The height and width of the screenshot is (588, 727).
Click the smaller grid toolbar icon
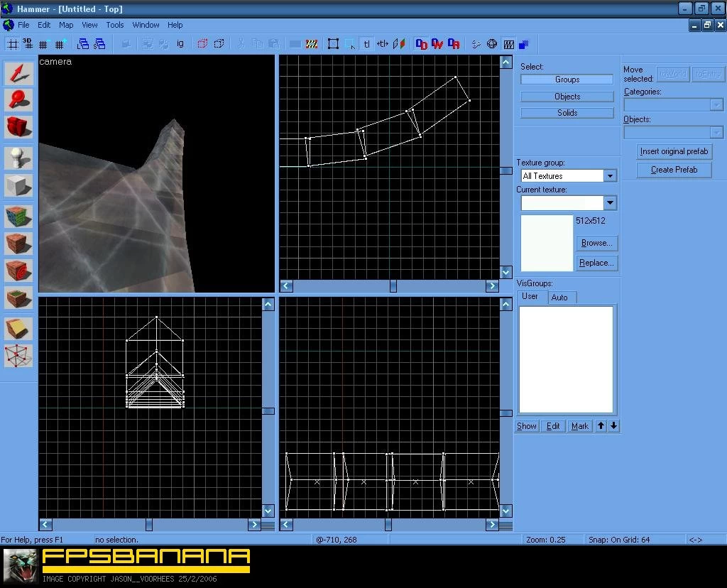click(43, 44)
